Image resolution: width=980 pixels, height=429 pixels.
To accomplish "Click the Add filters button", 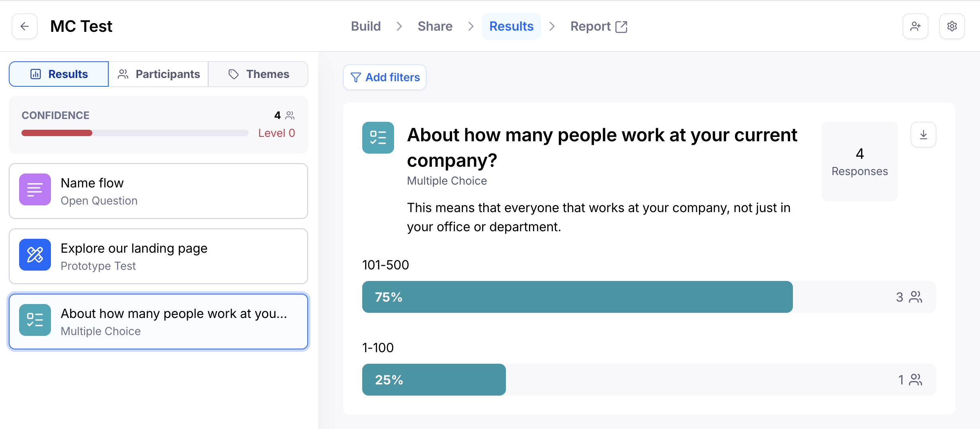I will point(385,77).
